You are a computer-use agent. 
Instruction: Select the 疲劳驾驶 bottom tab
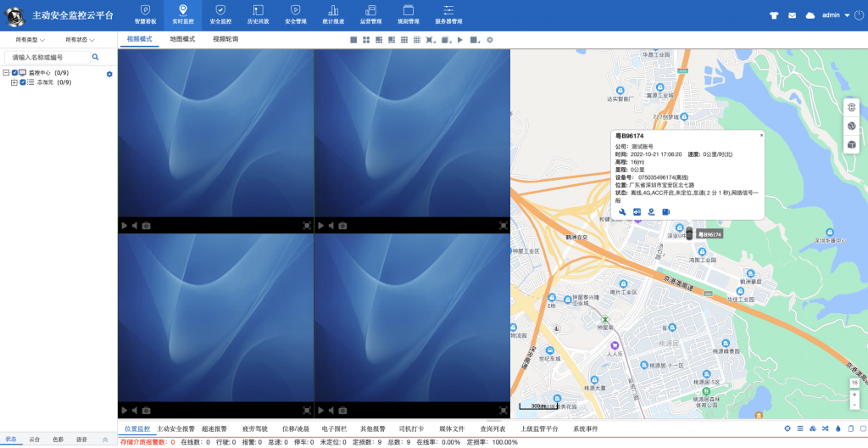tap(255, 428)
